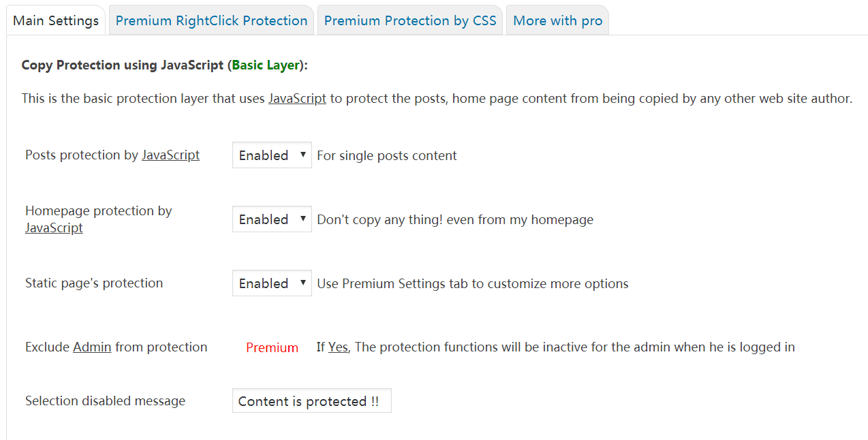The image size is (868, 440).
Task: Click the JavaScript link in the description paragraph
Action: point(297,99)
